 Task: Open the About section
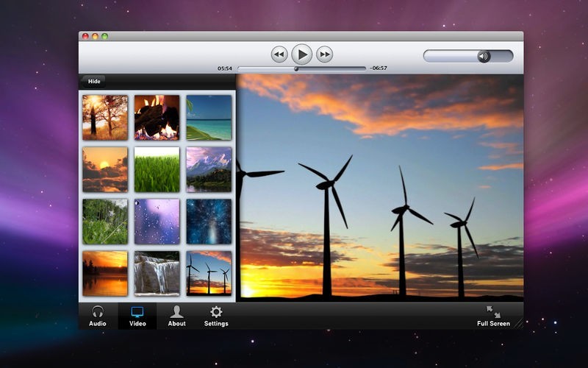tap(176, 316)
